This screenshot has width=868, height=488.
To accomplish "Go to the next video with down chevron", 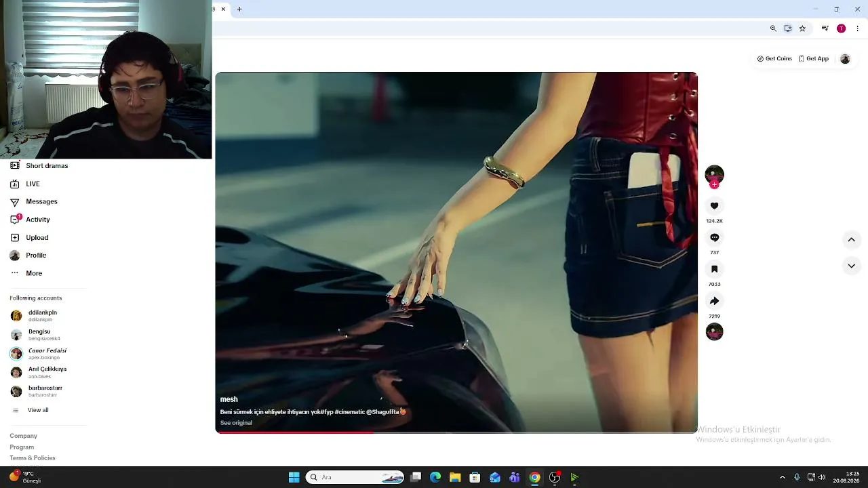I will [851, 266].
